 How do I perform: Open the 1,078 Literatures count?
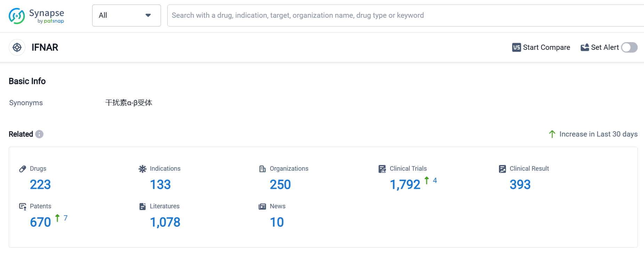click(165, 222)
